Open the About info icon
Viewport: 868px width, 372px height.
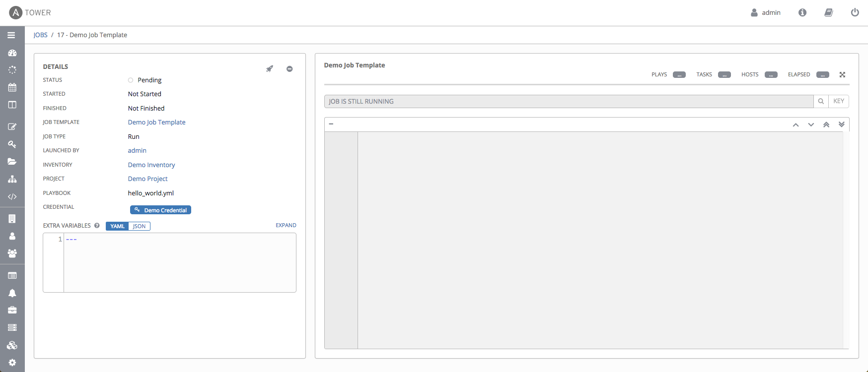click(802, 12)
